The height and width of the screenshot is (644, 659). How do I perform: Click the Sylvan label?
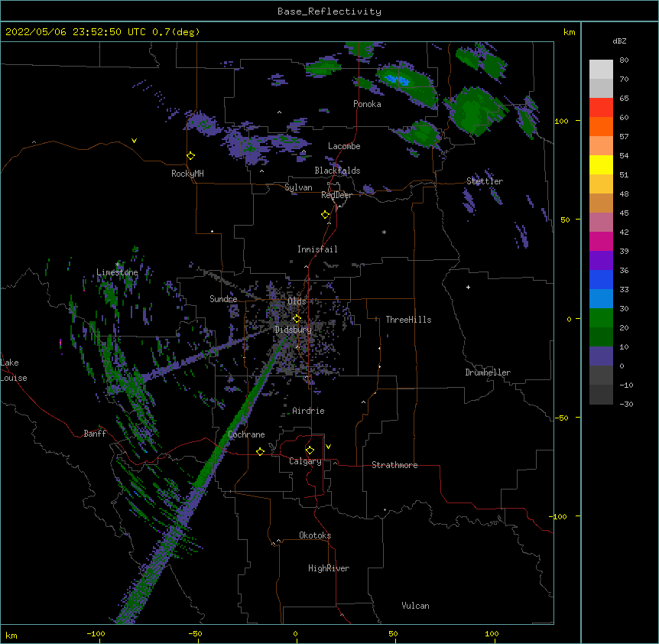(298, 187)
